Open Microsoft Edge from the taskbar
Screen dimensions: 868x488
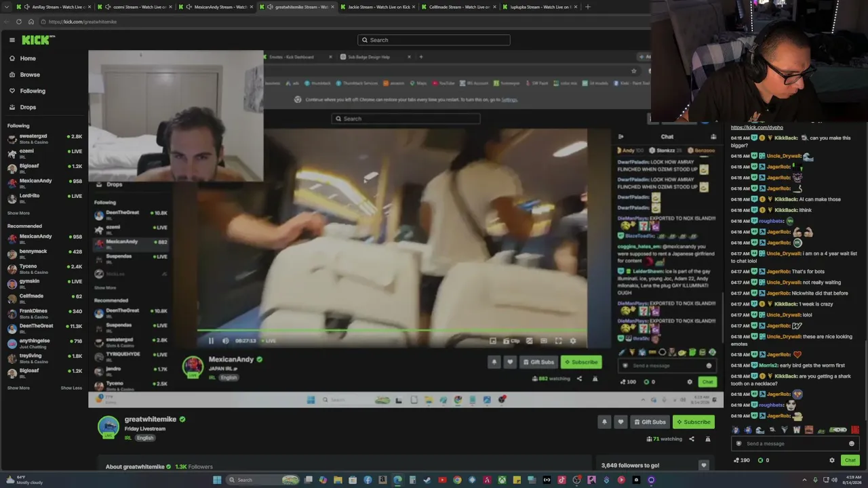[x=397, y=480]
